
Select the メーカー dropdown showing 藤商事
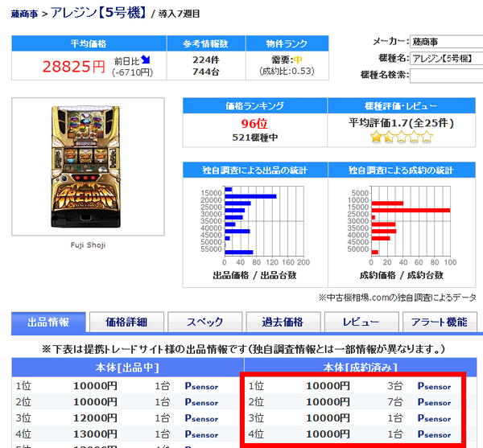446,42
